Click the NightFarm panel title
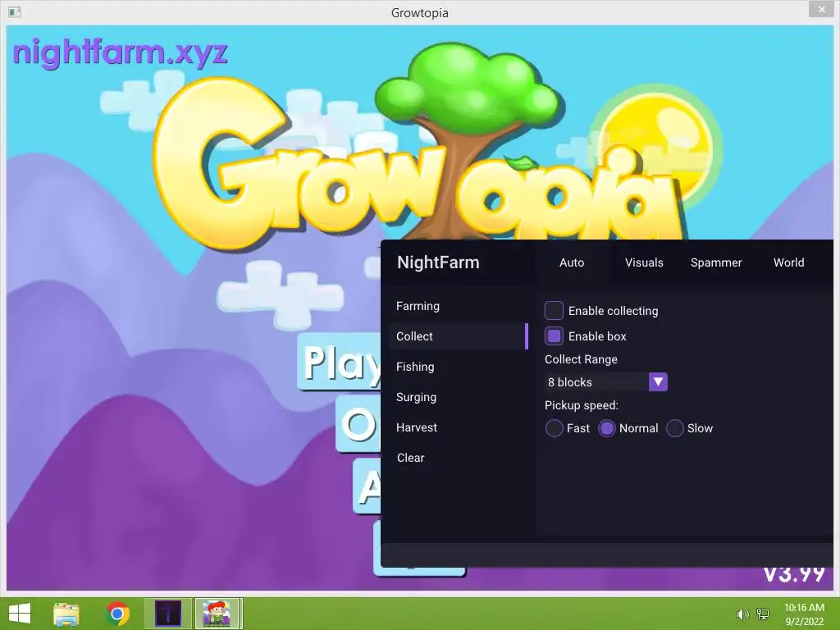The width and height of the screenshot is (840, 630). [438, 262]
